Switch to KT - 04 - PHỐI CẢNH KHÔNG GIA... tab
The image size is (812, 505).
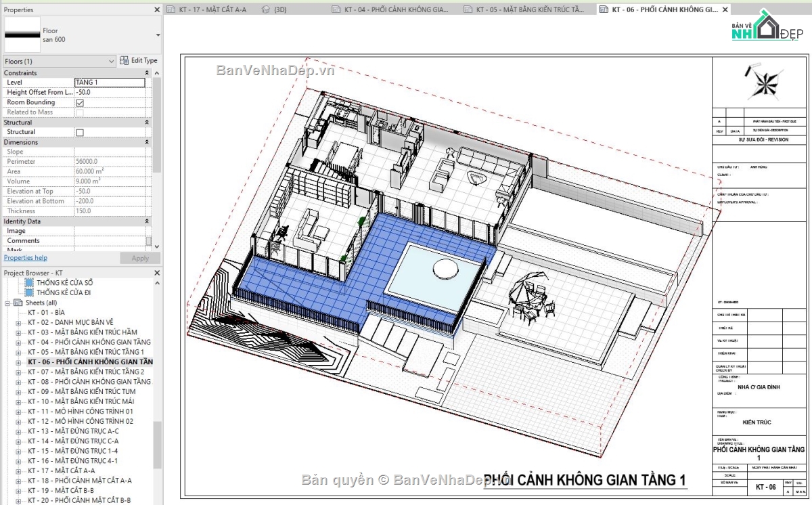point(395,9)
